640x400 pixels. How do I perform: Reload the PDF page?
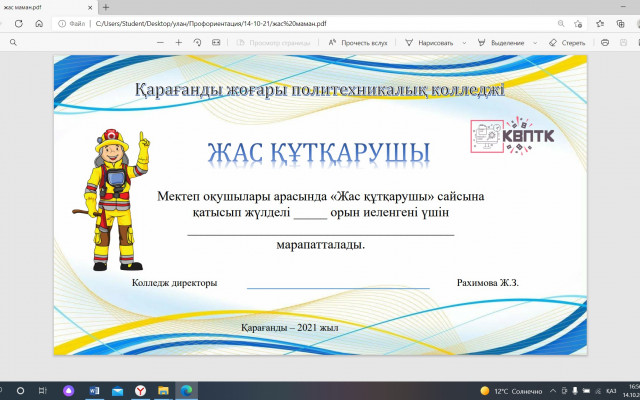point(32,24)
